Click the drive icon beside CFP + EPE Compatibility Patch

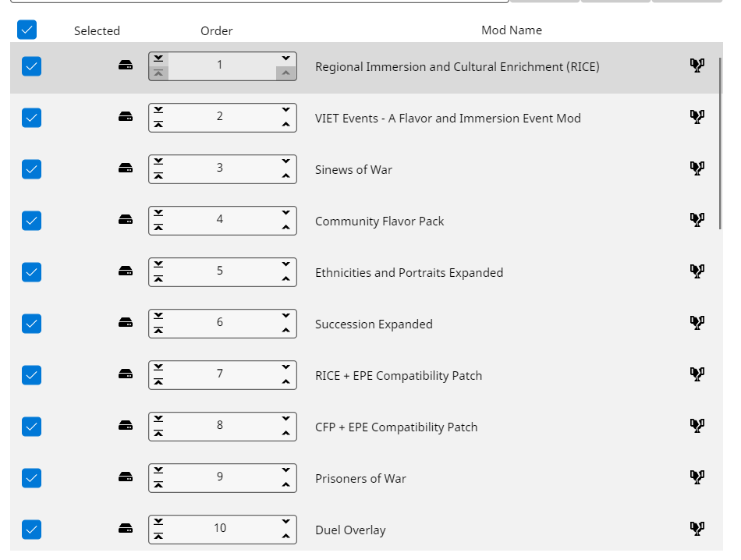[126, 426]
